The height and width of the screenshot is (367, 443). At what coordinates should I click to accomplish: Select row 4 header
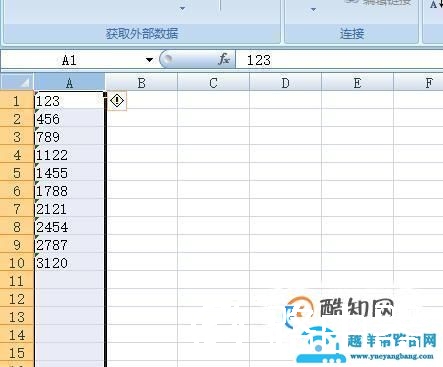pyautogui.click(x=17, y=154)
